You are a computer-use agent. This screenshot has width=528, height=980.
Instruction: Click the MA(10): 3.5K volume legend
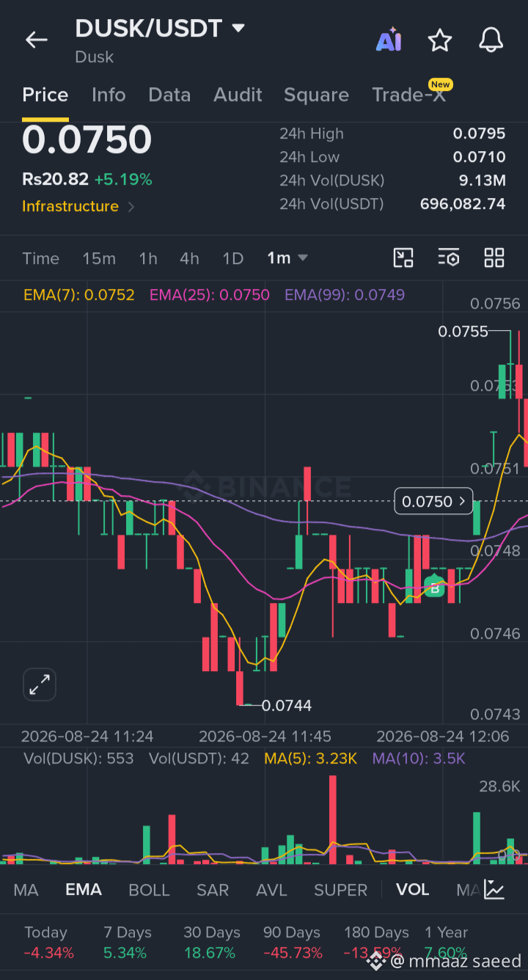(x=419, y=758)
